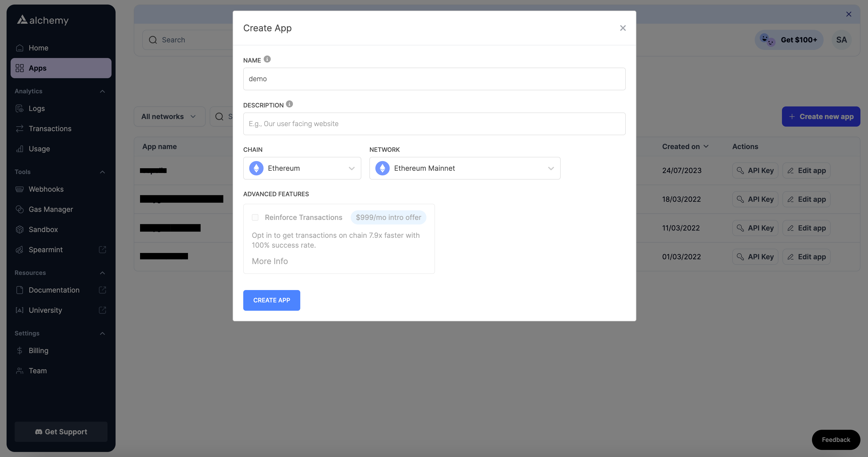The width and height of the screenshot is (868, 457).
Task: Collapse the Tools sidebar section
Action: tap(102, 172)
